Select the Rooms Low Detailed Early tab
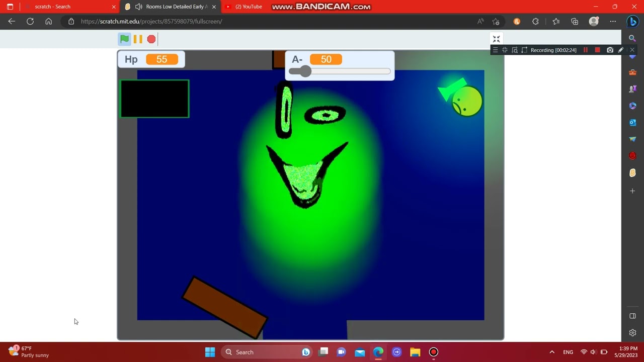The width and height of the screenshot is (644, 362). click(x=171, y=7)
